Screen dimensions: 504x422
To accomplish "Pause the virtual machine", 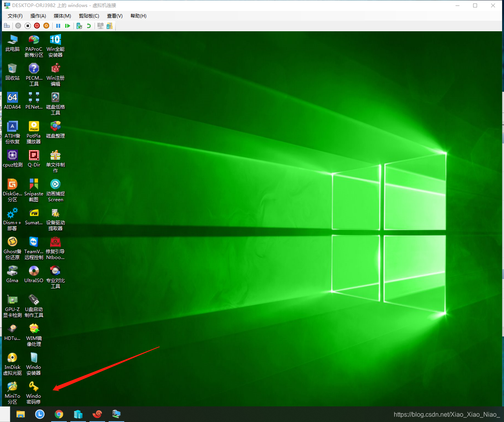I will (x=58, y=26).
